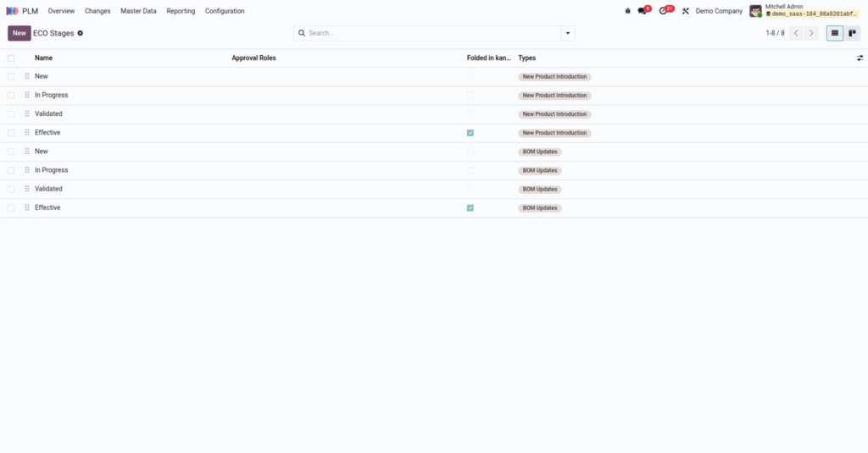Open the search options dropdown arrow
Image resolution: width=868 pixels, height=453 pixels.
pyautogui.click(x=568, y=33)
